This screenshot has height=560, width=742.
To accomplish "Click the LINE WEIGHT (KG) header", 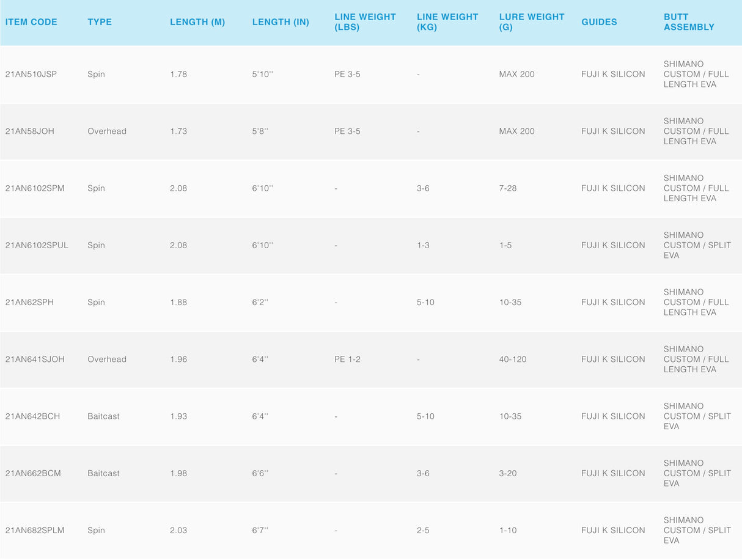I will tap(447, 22).
